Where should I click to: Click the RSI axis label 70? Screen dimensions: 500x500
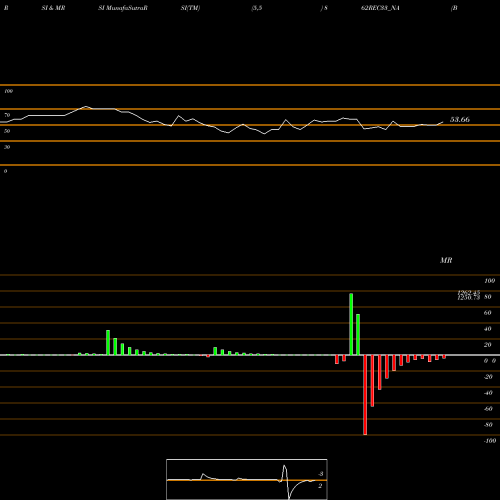coord(7,115)
